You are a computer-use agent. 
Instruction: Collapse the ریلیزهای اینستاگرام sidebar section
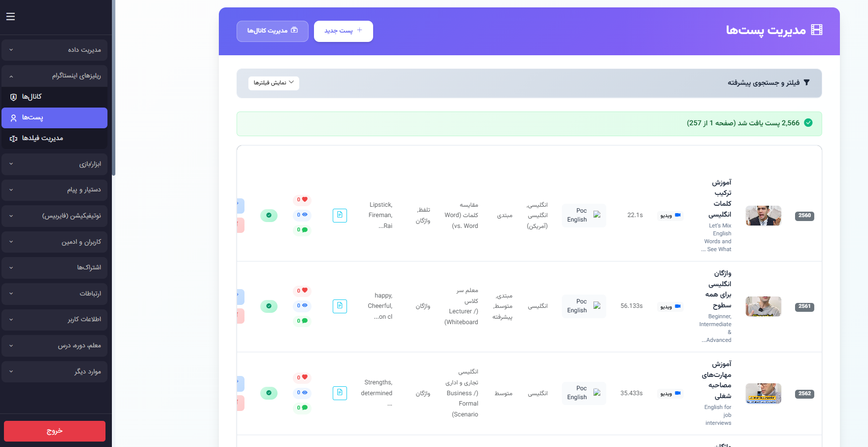[x=54, y=76]
